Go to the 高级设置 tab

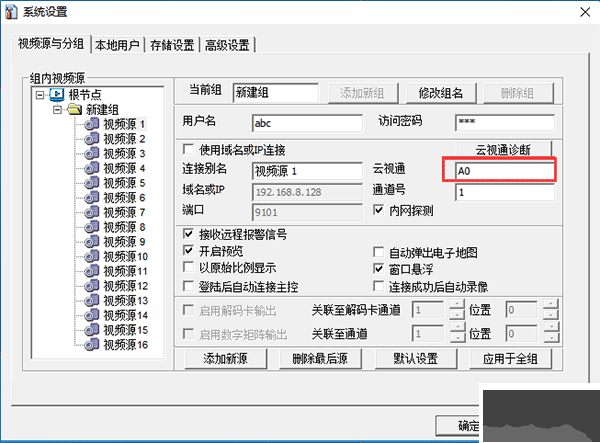(227, 45)
